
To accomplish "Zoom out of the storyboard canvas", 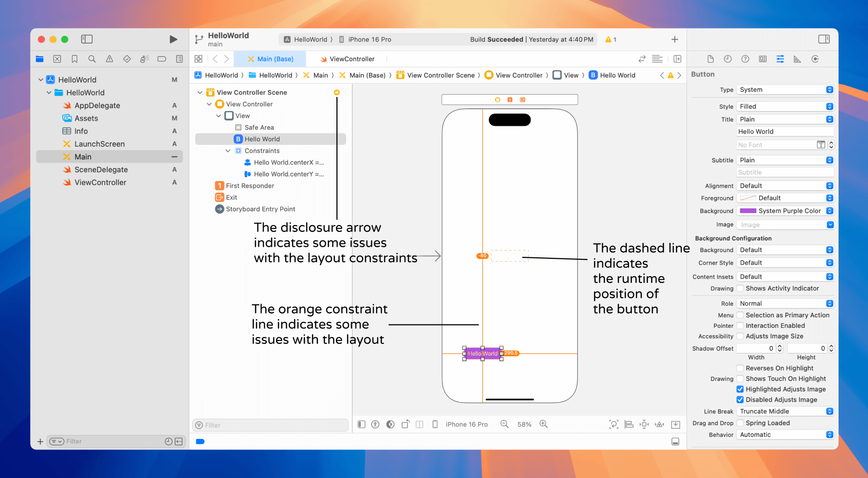I will [504, 424].
